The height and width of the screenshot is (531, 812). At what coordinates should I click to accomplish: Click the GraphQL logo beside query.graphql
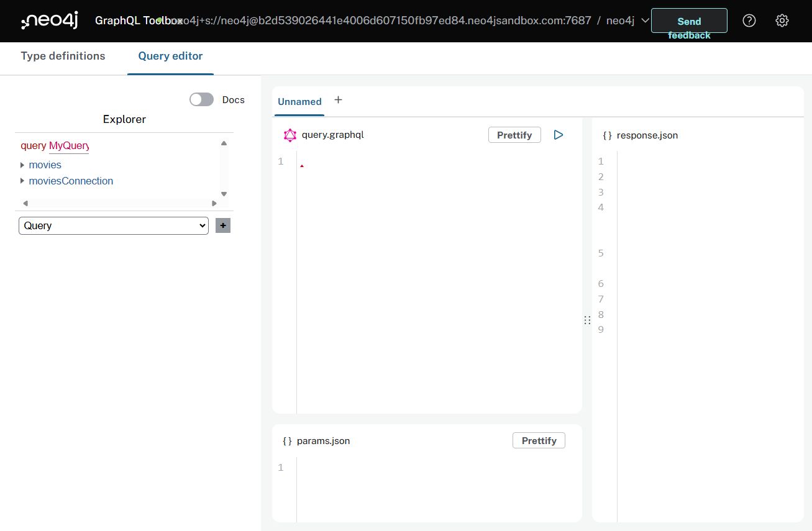click(x=290, y=135)
